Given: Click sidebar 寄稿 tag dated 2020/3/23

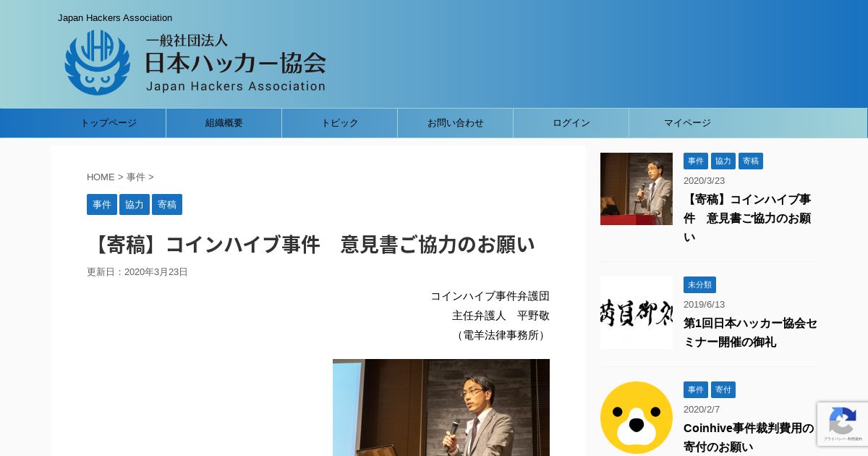Looking at the screenshot, I should click(x=751, y=161).
